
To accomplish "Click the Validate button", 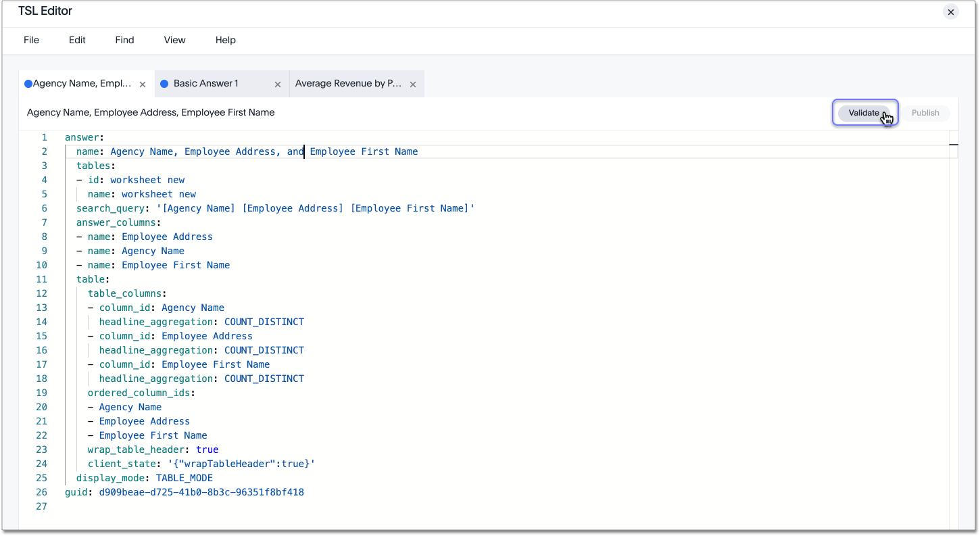I will pyautogui.click(x=864, y=113).
